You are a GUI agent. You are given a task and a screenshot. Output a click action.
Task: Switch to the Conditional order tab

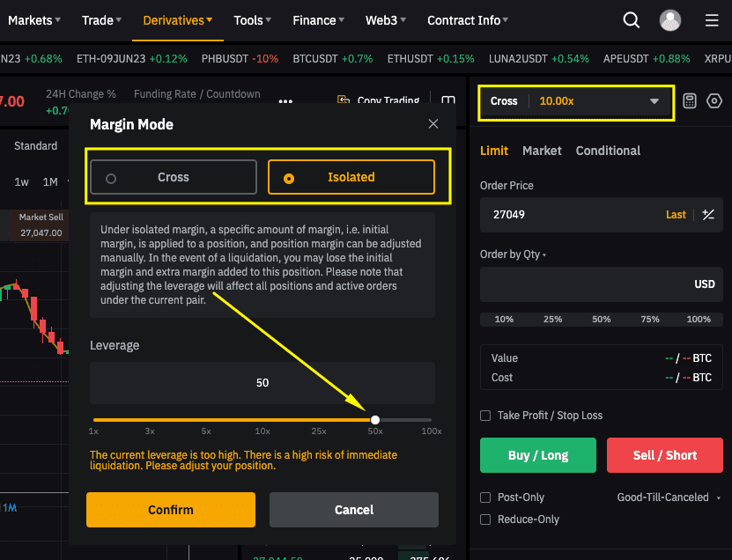click(x=608, y=151)
